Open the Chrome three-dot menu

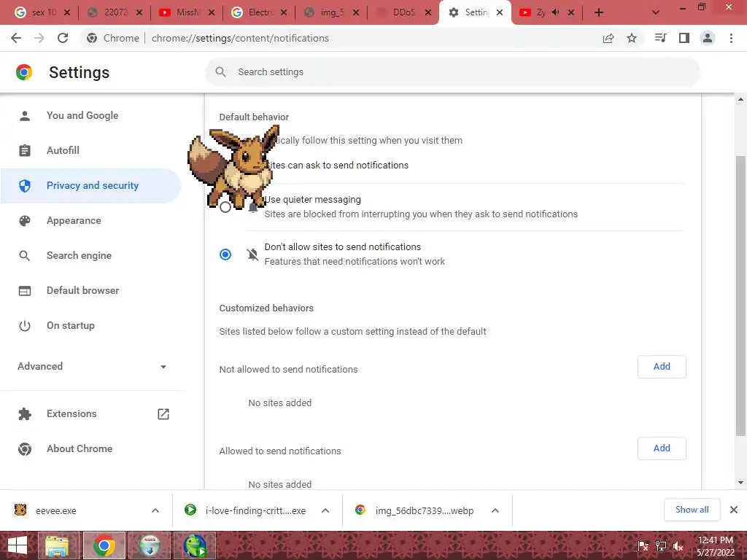pos(731,38)
